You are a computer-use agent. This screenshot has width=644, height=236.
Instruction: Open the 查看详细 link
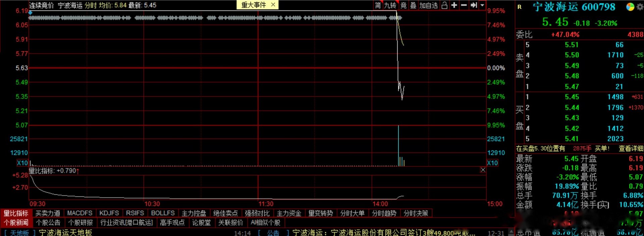[631, 149]
